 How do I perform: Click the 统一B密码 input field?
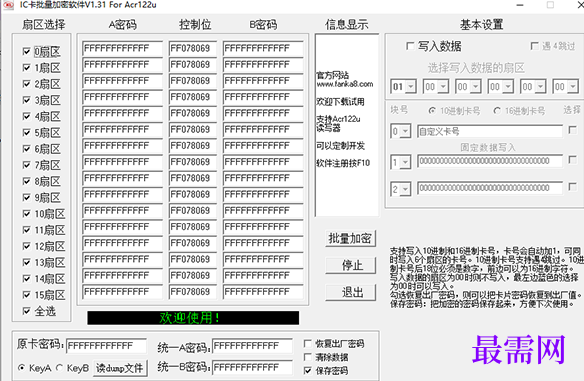point(252,368)
